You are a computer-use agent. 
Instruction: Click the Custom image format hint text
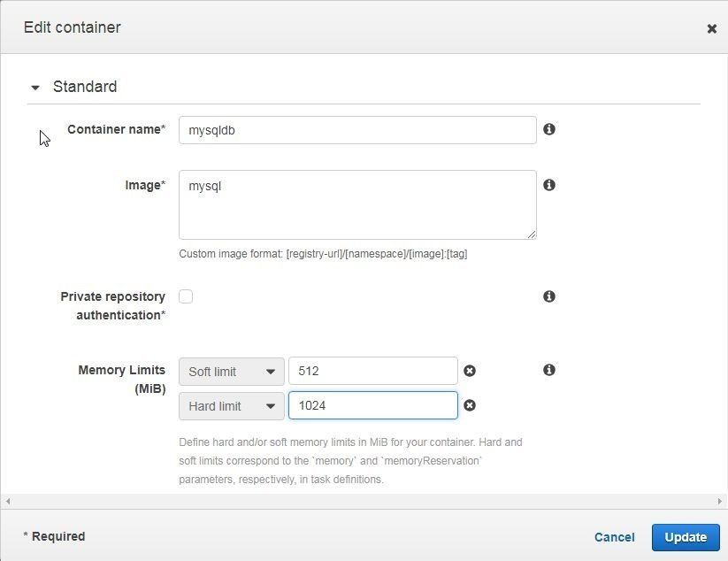click(323, 254)
